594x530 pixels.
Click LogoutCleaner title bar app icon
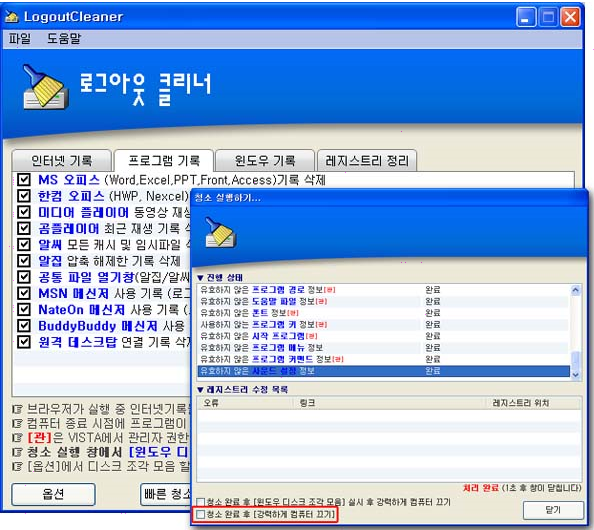click(11, 17)
